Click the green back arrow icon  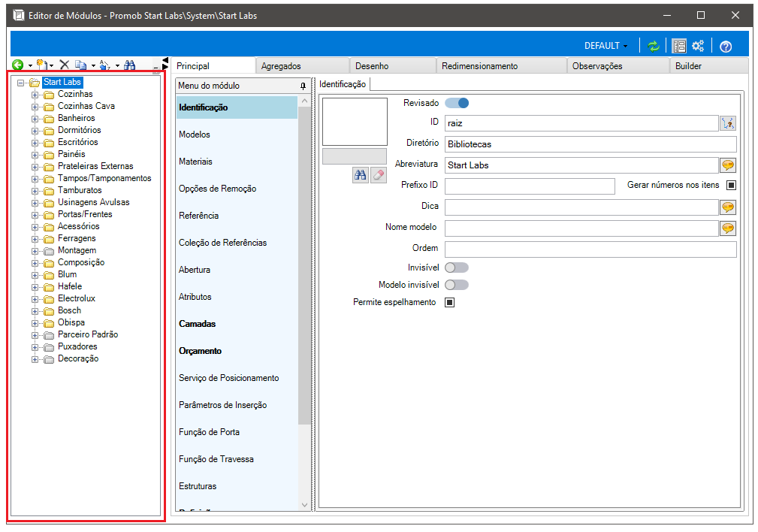pyautogui.click(x=18, y=65)
